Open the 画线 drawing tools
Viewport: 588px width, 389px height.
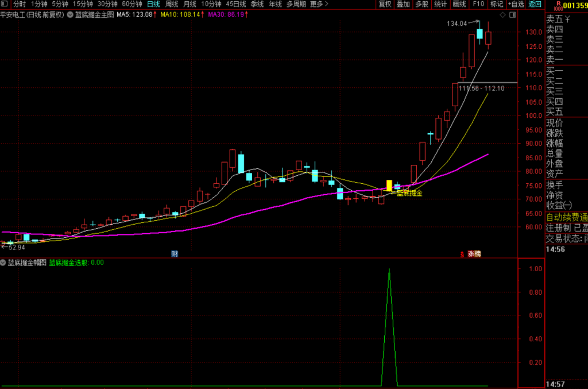tap(459, 4)
